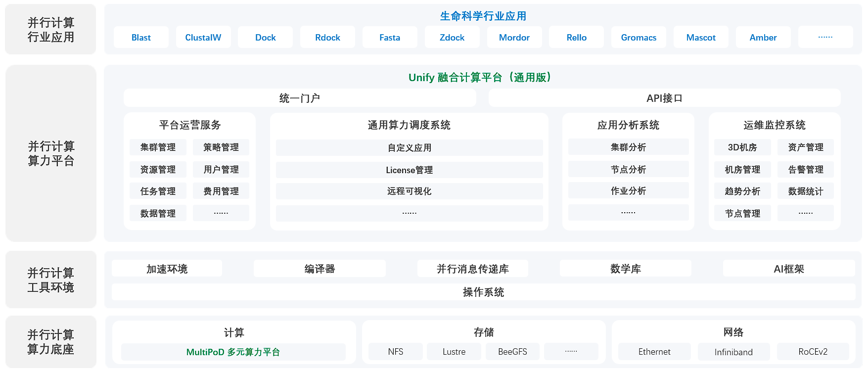The height and width of the screenshot is (373, 868).
Task: Click the Ethernet network box
Action: 654,351
